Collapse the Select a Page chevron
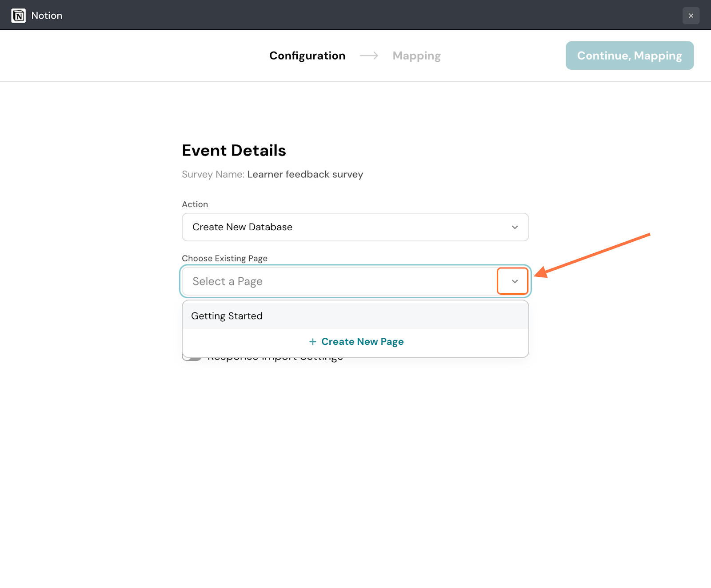 (514, 281)
